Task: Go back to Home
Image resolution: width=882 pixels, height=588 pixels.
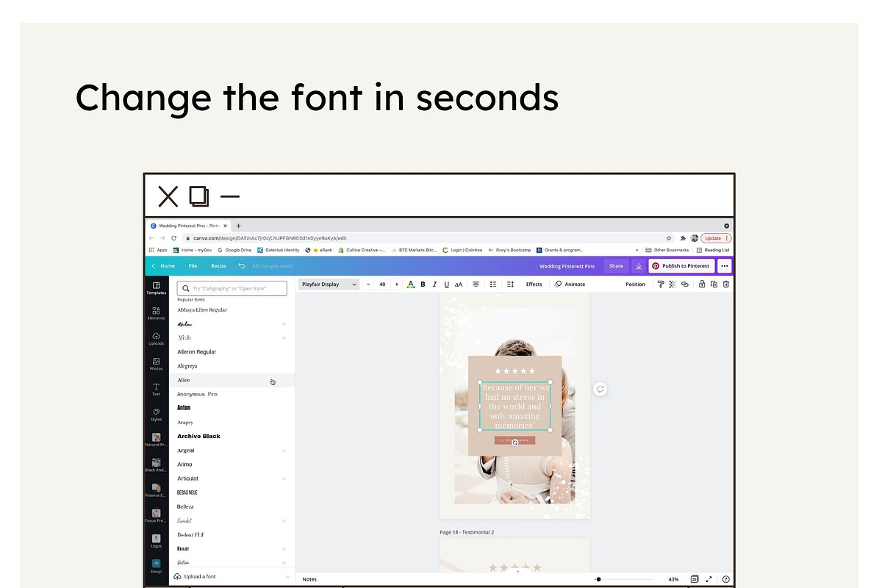Action: [x=163, y=266]
